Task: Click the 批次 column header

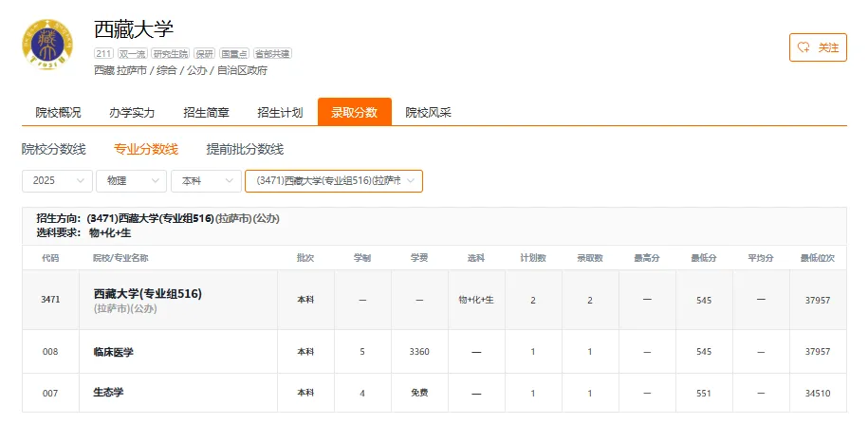Action: 305,258
